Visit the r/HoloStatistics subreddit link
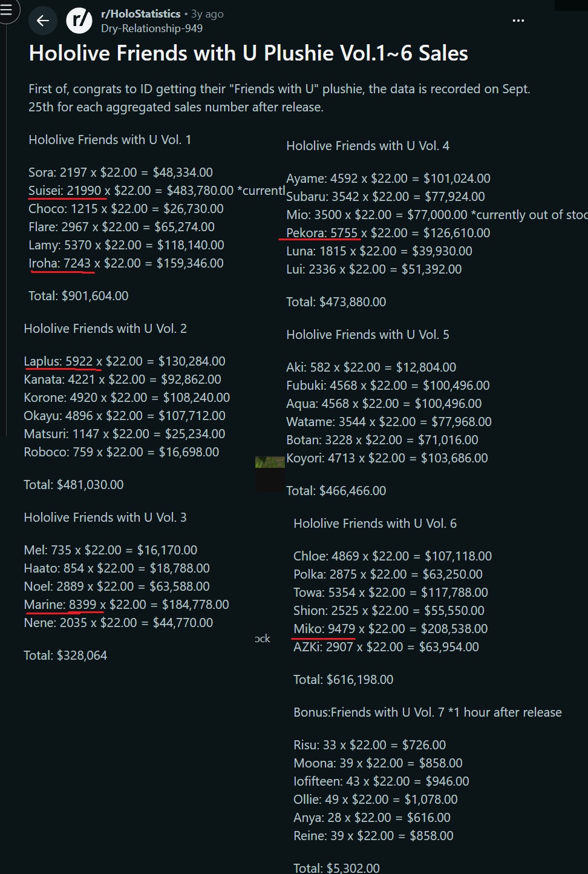588x874 pixels. pyautogui.click(x=140, y=13)
